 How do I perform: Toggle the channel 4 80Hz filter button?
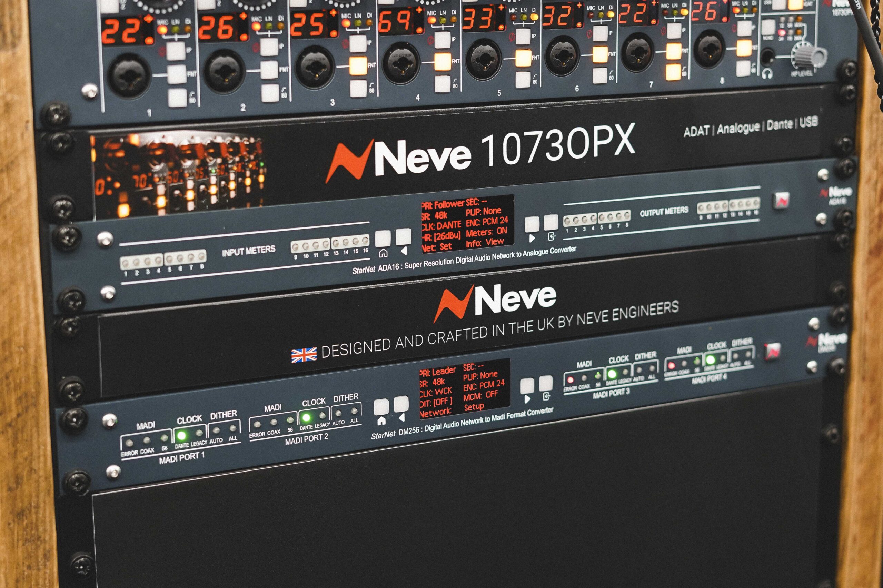[443, 84]
